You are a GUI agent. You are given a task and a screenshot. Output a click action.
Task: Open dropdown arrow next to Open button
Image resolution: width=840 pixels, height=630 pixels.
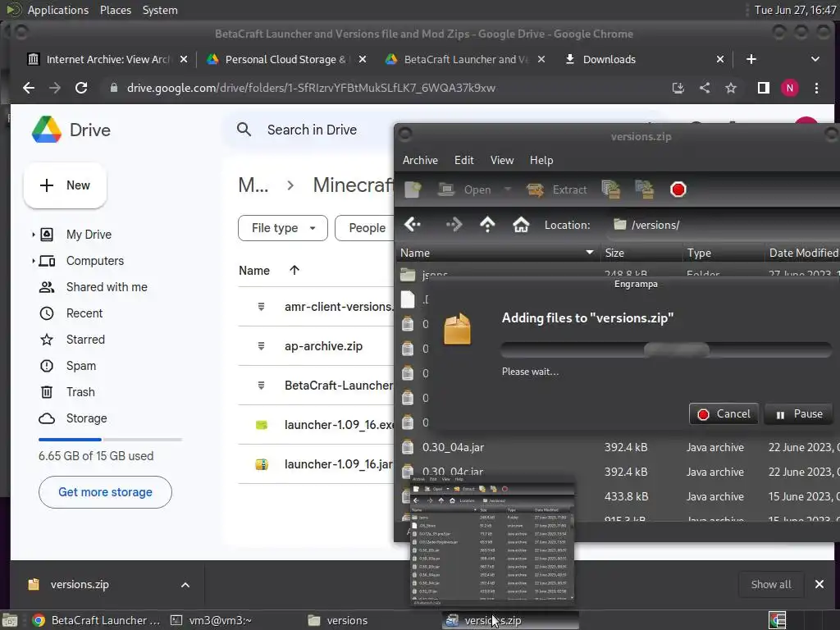point(507,189)
